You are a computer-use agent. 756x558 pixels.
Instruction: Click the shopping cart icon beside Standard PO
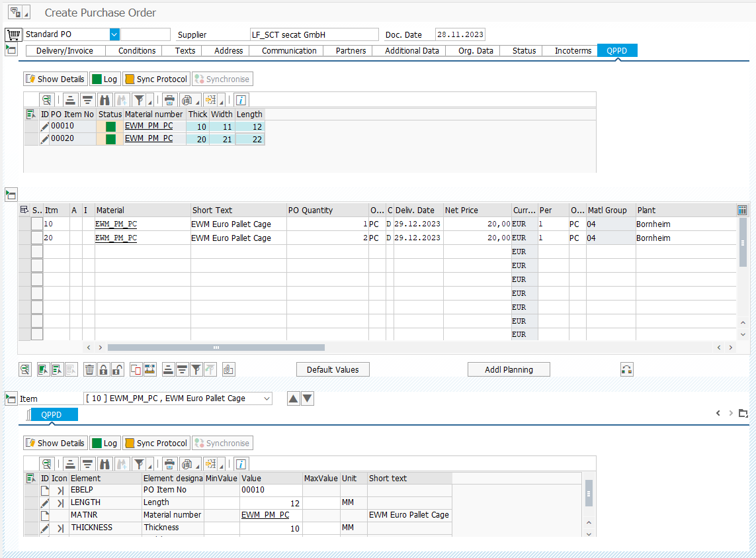(x=13, y=34)
